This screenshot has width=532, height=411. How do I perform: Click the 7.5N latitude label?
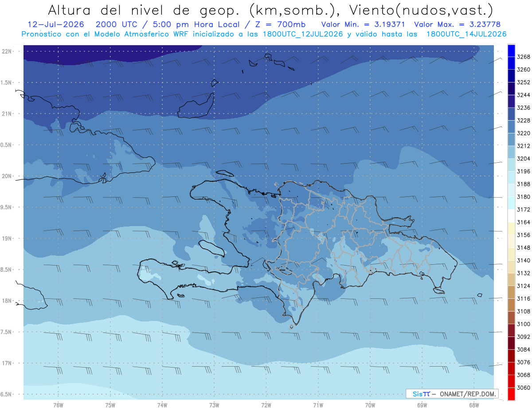pyautogui.click(x=6, y=332)
